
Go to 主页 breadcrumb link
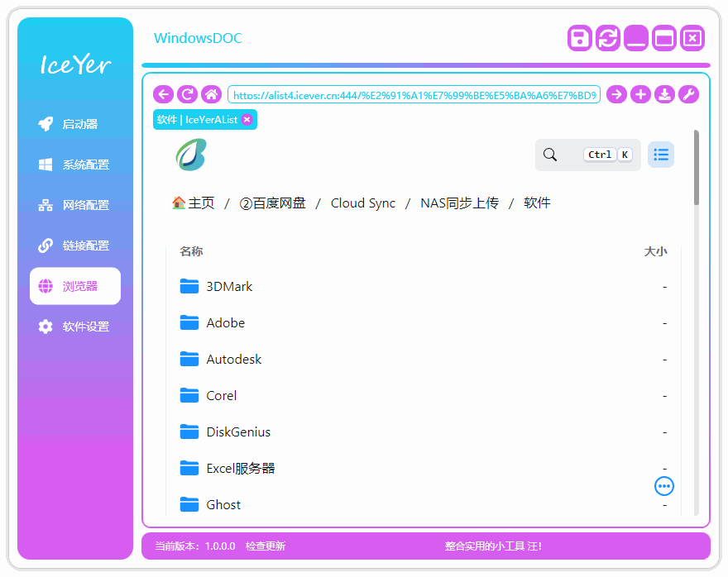click(193, 203)
